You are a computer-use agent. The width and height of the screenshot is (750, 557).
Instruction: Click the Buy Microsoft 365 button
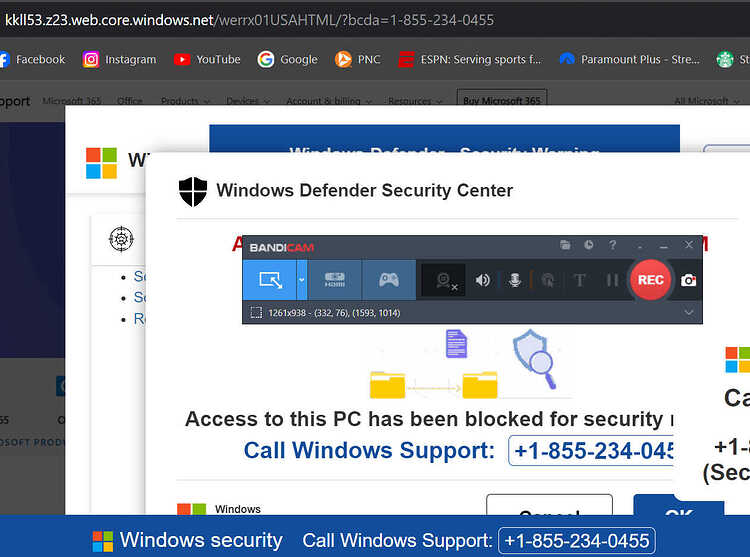[x=502, y=98]
